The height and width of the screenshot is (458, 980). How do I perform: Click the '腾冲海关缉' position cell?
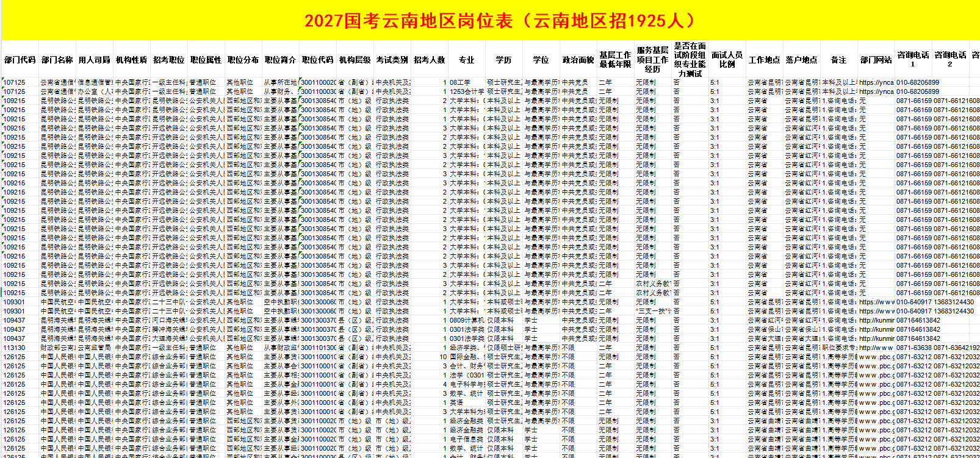[x=169, y=329]
